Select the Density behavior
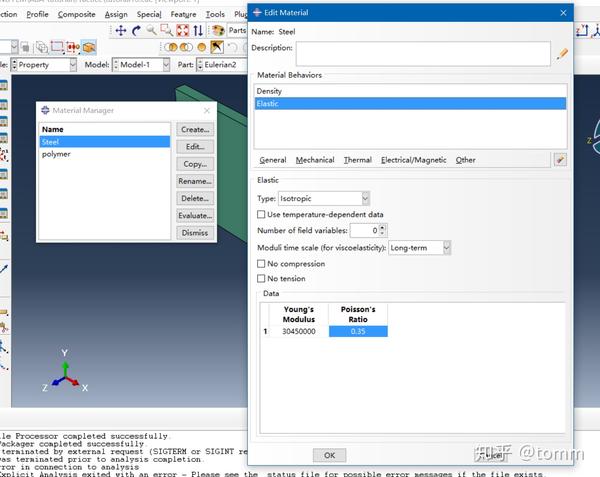Viewport: 600px width, 477px height. click(410, 91)
